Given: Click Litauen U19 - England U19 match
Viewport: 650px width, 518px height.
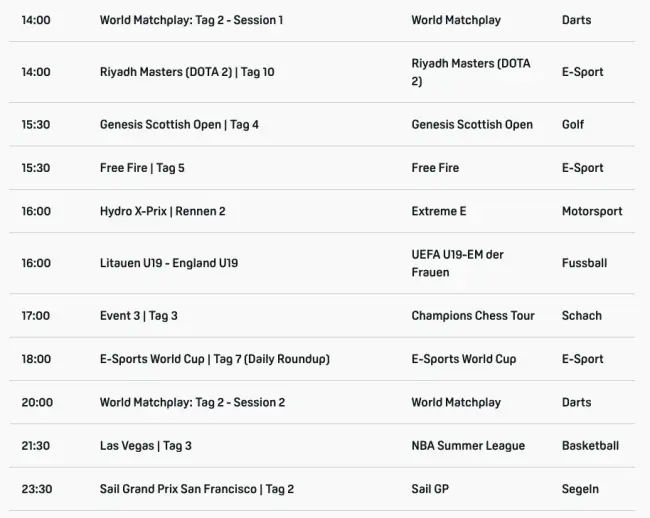Looking at the screenshot, I should point(169,263).
